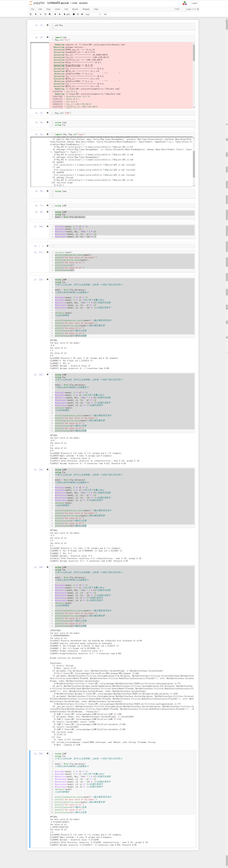Open the Edit menu
The height and width of the screenshot is (868, 228).
[40, 9]
